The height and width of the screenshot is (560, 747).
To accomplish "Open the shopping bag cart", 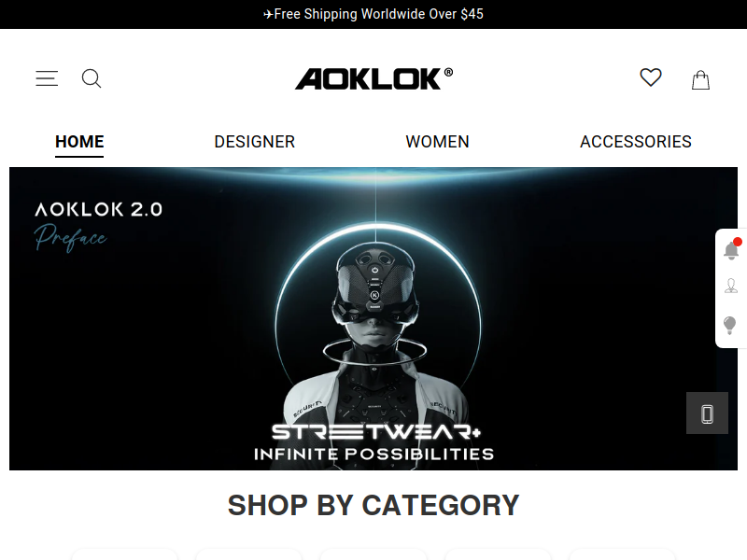I will pyautogui.click(x=700, y=79).
